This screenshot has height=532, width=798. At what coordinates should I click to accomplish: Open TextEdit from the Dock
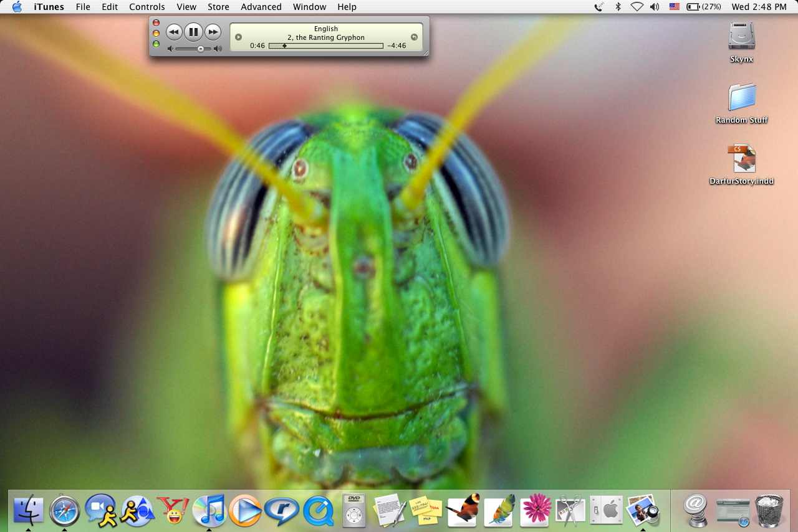coord(390,510)
